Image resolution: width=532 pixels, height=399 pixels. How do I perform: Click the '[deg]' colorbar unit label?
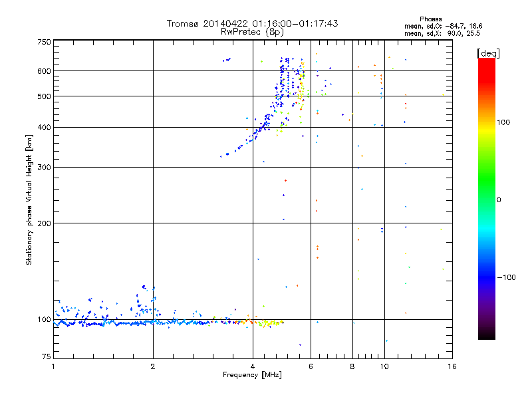[488, 53]
